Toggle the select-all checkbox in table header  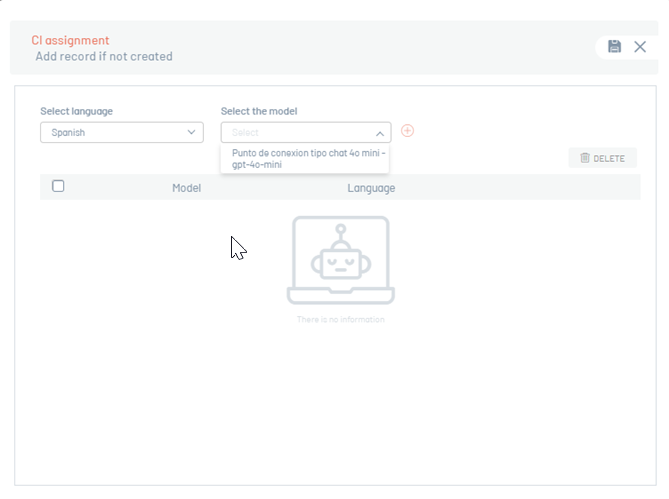click(58, 186)
